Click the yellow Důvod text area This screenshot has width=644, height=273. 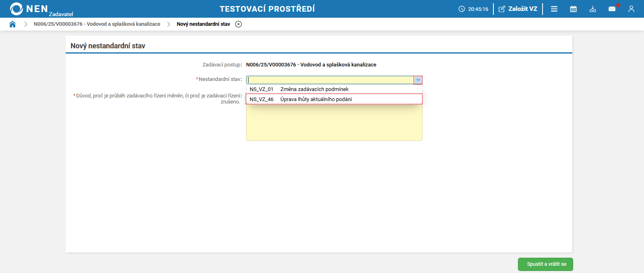[x=334, y=122]
